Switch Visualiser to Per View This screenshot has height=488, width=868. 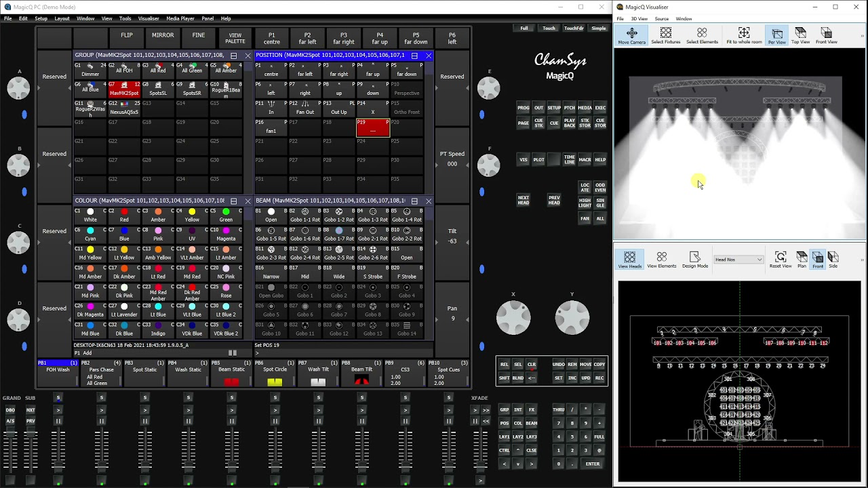[x=777, y=36]
